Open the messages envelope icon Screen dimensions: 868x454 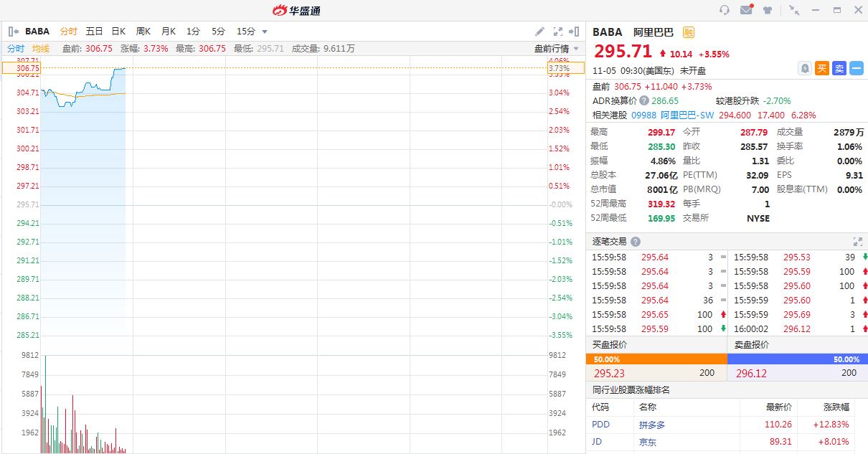pos(746,10)
